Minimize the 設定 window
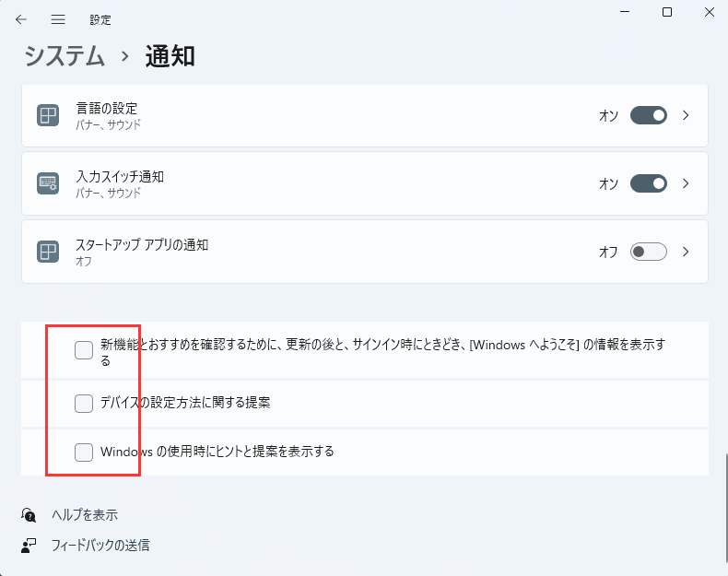 625,12
